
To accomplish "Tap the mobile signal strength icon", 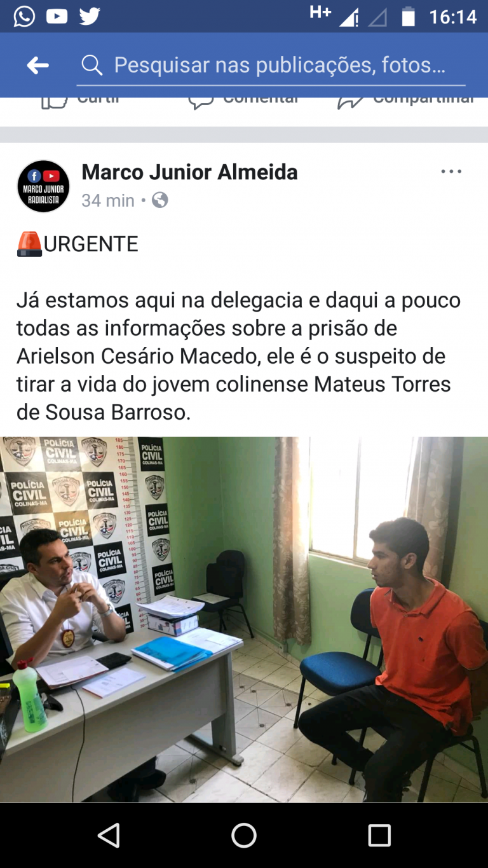I will (x=349, y=17).
